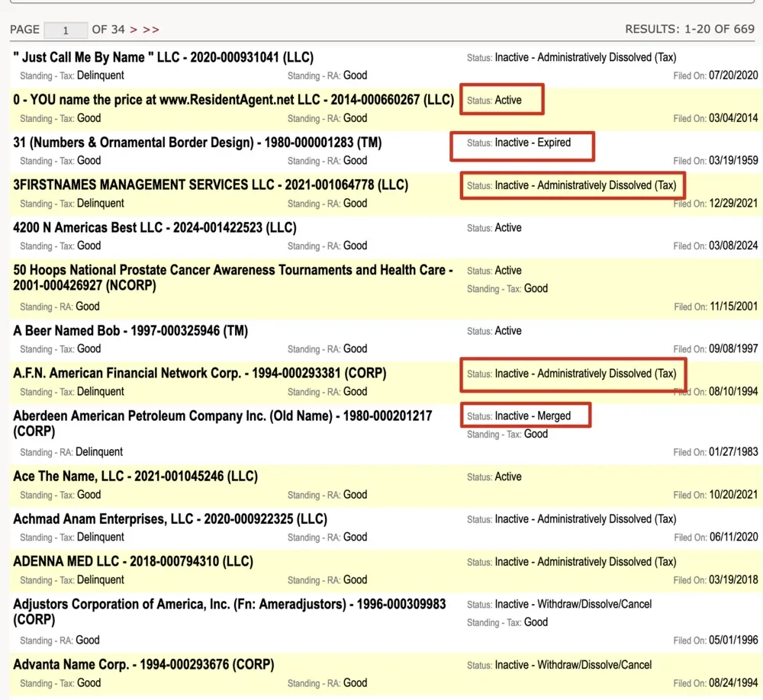Screen dimensions: 763x700
Task: Open Advanta Name Corp. entry
Action: (x=143, y=664)
